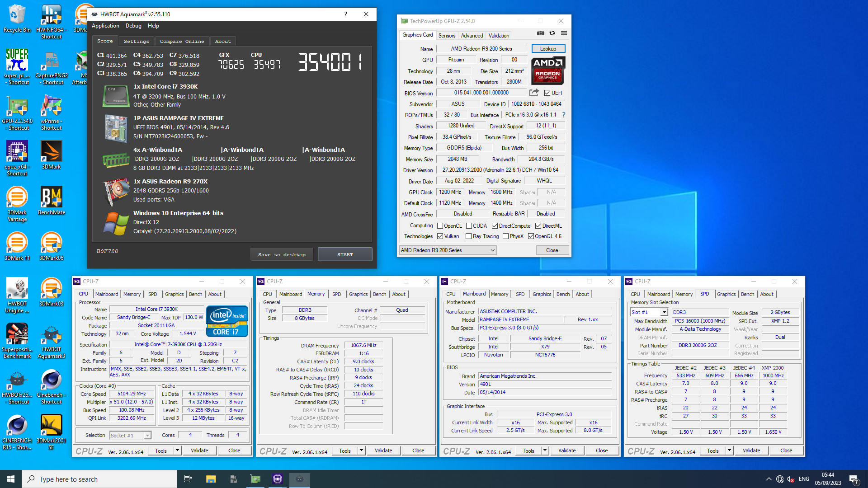Click Validate in the CPU-Z SPD window
This screenshot has width=868, height=488.
coord(751,450)
